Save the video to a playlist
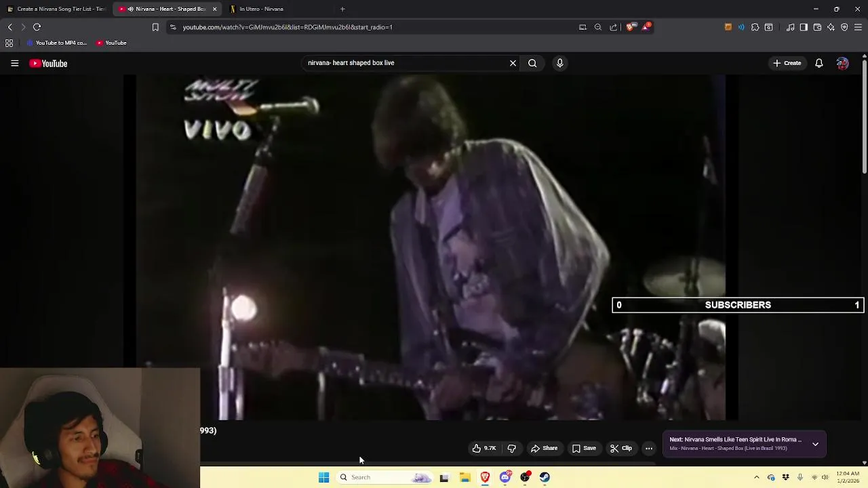Image resolution: width=868 pixels, height=488 pixels. tap(584, 448)
